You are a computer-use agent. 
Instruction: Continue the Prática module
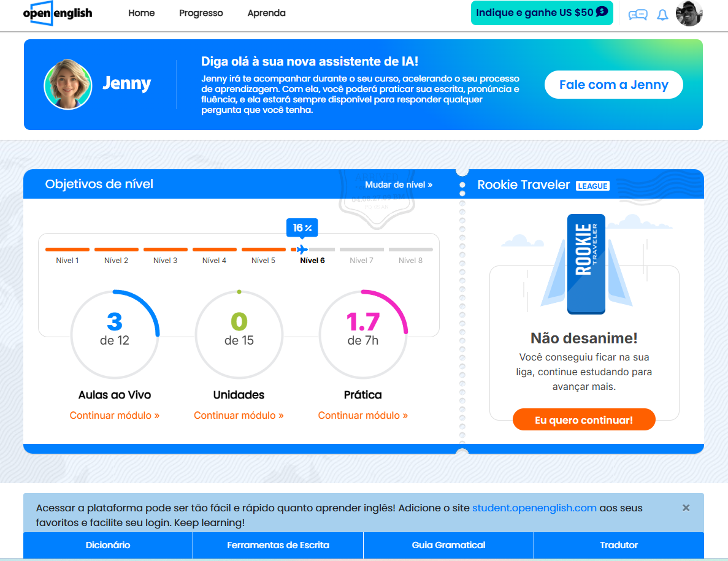click(x=363, y=415)
